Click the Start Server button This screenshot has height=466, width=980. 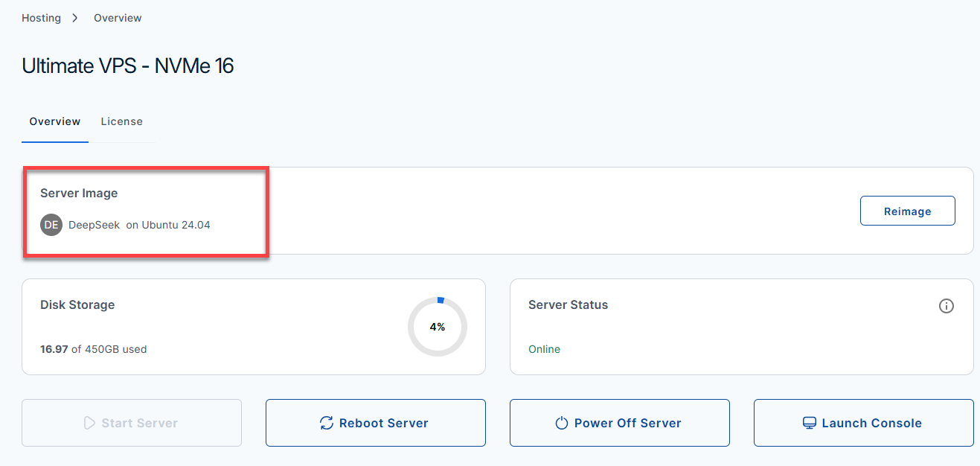click(132, 423)
